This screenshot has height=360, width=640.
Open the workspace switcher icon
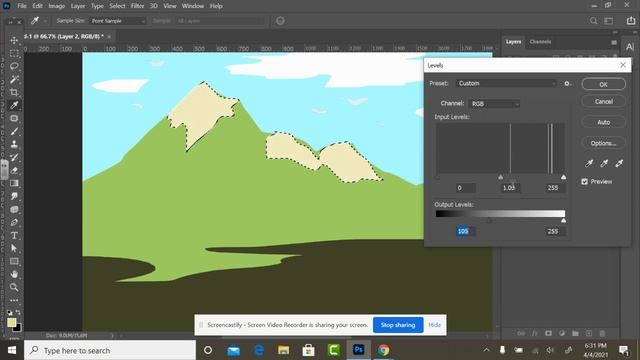[609, 21]
